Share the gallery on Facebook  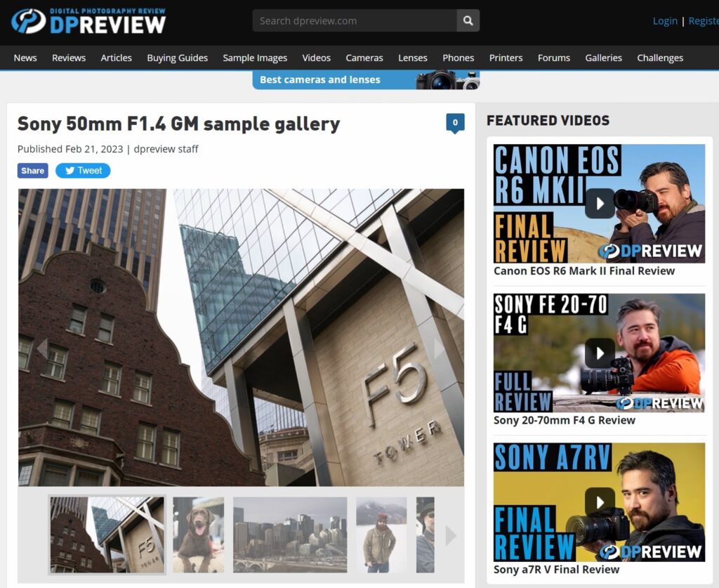33,171
